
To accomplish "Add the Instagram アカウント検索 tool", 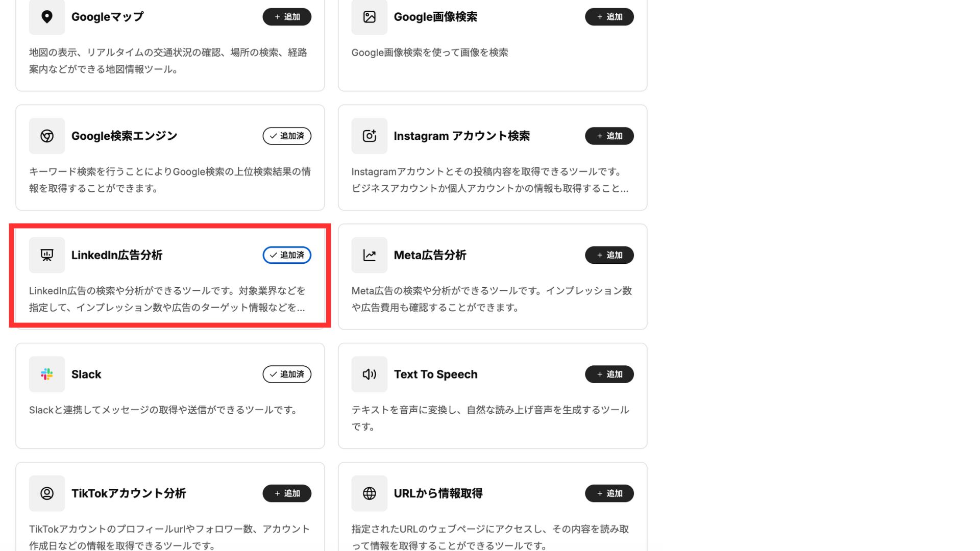I will pos(609,136).
